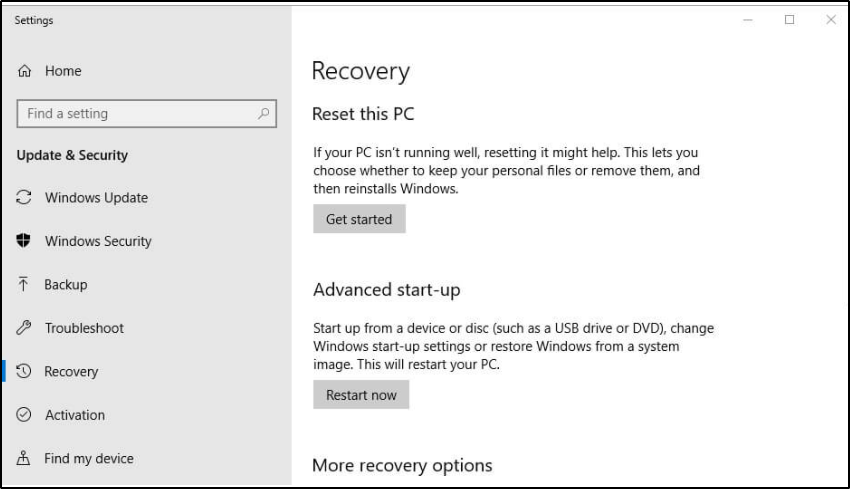This screenshot has width=850, height=489.
Task: Click the Windows Update sync icon
Action: (x=25, y=198)
